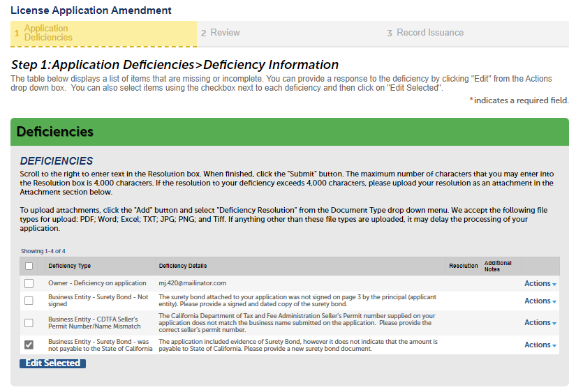The image size is (576, 392).
Task: Click the Additional Notes column header
Action: [x=498, y=266]
